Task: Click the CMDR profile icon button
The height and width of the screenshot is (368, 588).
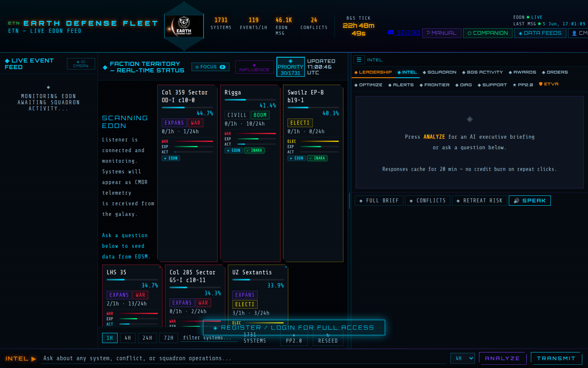Action: tap(579, 33)
